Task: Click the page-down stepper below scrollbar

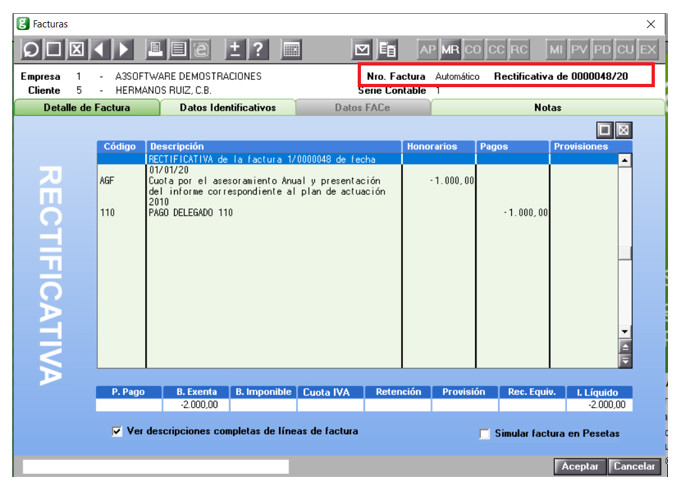Action: (625, 360)
